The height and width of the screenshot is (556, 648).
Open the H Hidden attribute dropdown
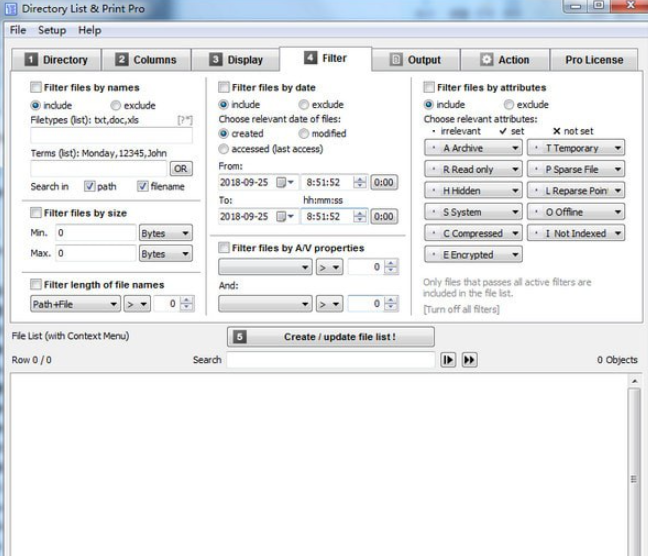(x=473, y=191)
